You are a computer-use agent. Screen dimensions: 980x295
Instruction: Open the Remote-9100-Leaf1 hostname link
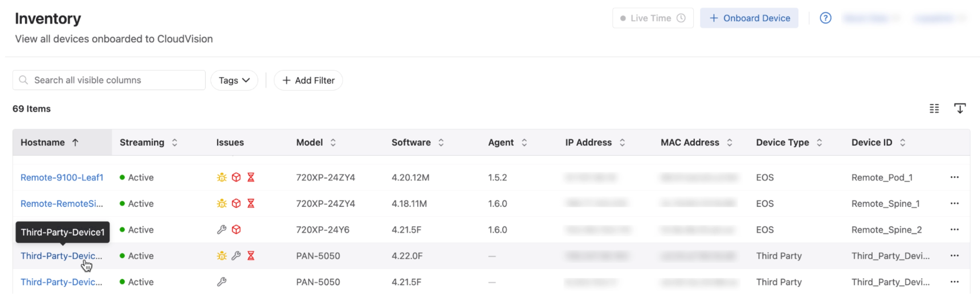click(x=62, y=177)
